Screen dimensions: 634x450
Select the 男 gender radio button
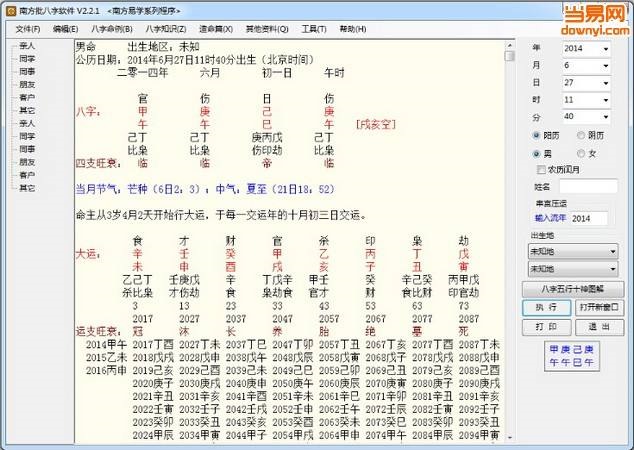click(x=537, y=154)
